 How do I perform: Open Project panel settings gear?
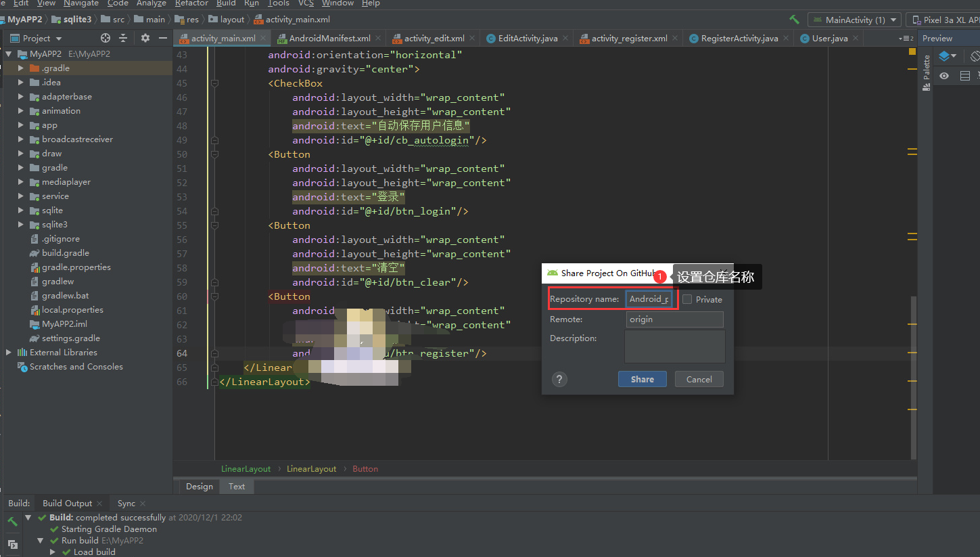tap(145, 39)
